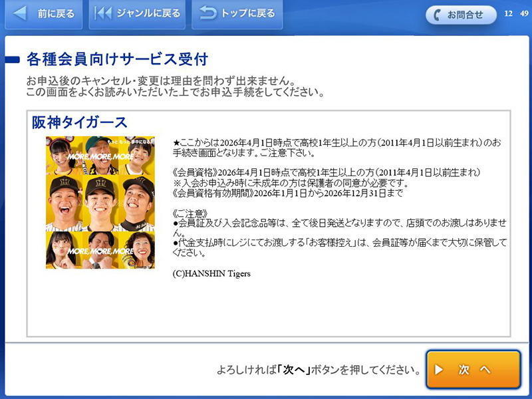Proceed by pressing the orange 次へ label
The width and height of the screenshot is (532, 399).
475,369
